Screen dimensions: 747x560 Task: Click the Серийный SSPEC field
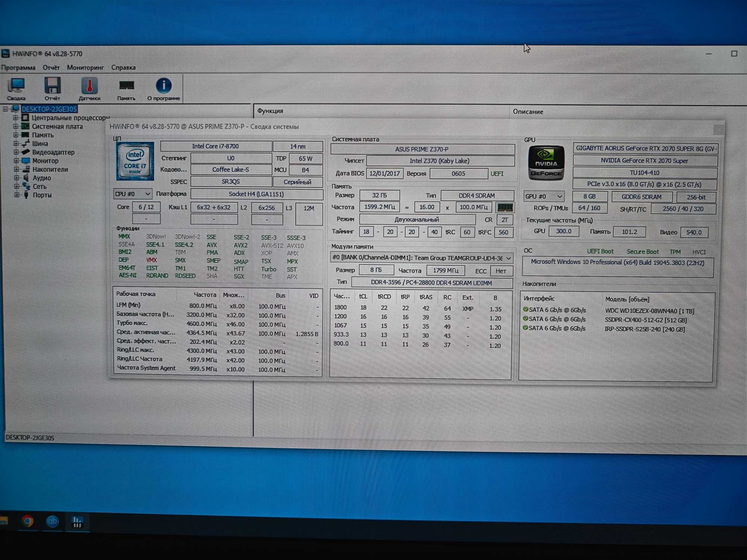click(x=298, y=182)
